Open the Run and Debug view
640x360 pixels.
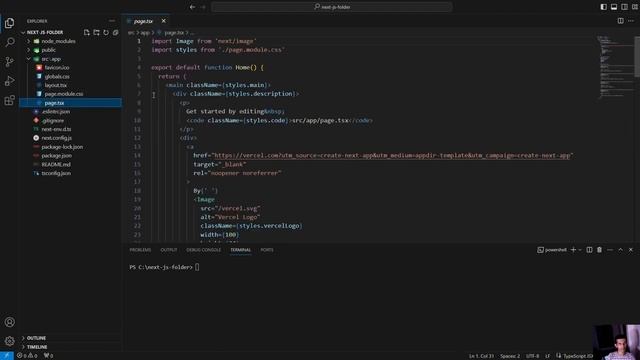9,81
